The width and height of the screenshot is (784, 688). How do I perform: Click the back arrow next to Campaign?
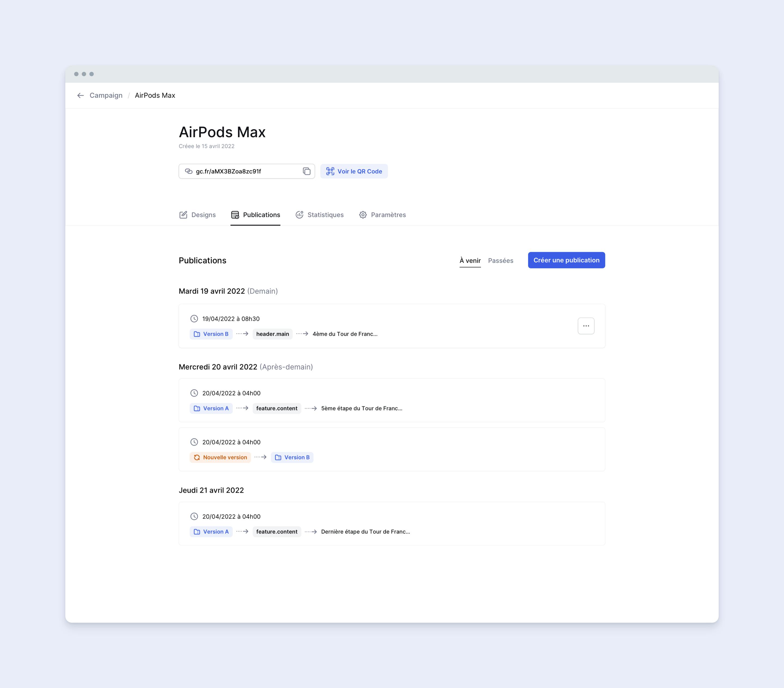point(81,96)
